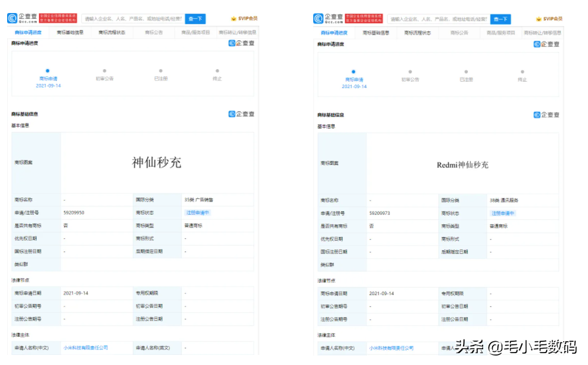
Task: Click the 商标申请 progress dot on the 神仙秒充 page
Action: (47, 70)
